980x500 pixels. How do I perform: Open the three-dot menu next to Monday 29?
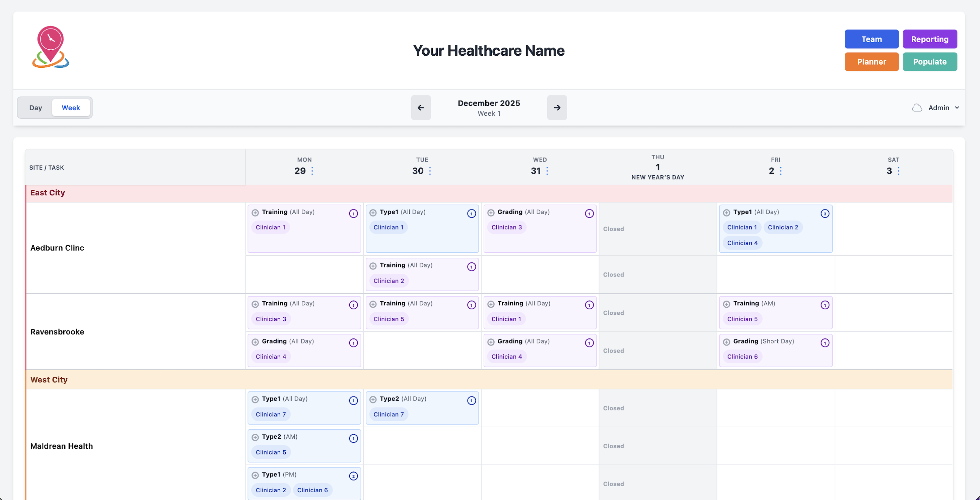coord(312,171)
